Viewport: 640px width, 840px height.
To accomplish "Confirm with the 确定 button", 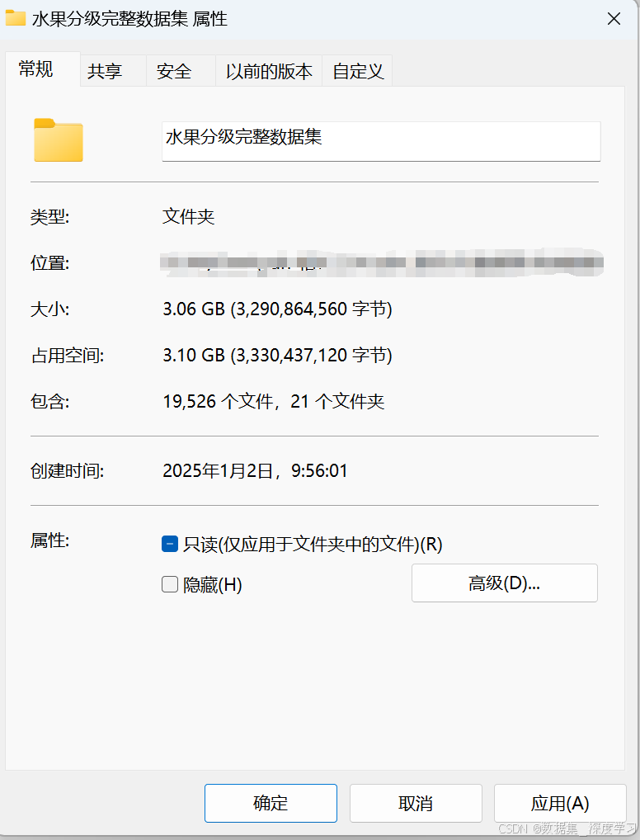I will [271, 803].
